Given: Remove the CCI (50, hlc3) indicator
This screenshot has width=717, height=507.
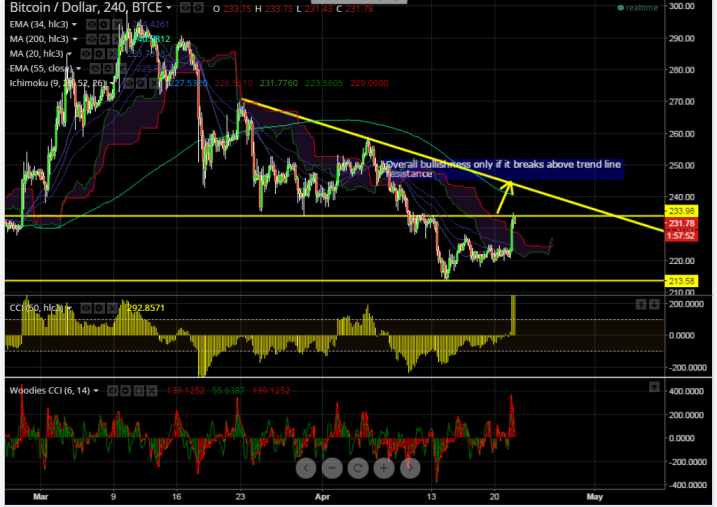Looking at the screenshot, I should coord(112,308).
